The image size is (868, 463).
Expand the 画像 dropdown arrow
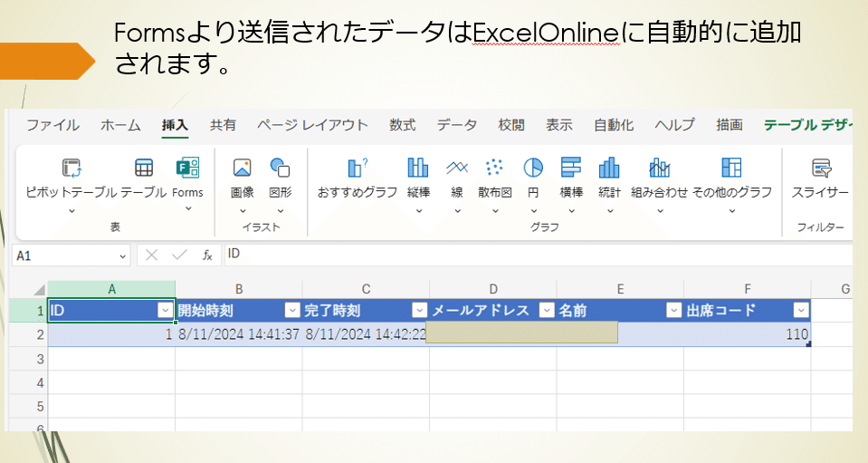pos(243,211)
